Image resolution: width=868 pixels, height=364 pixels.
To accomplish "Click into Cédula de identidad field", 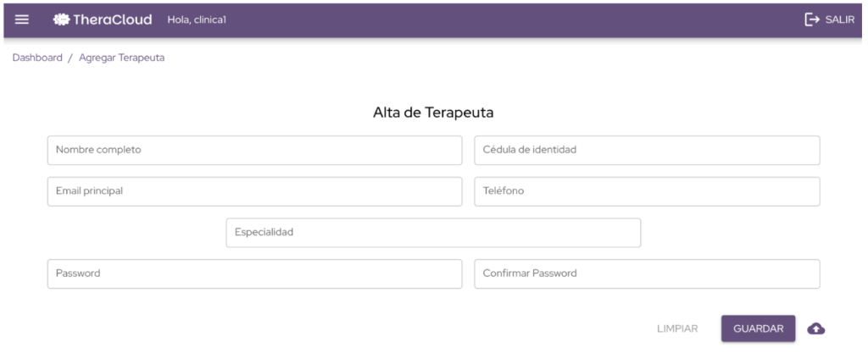I will (x=647, y=150).
